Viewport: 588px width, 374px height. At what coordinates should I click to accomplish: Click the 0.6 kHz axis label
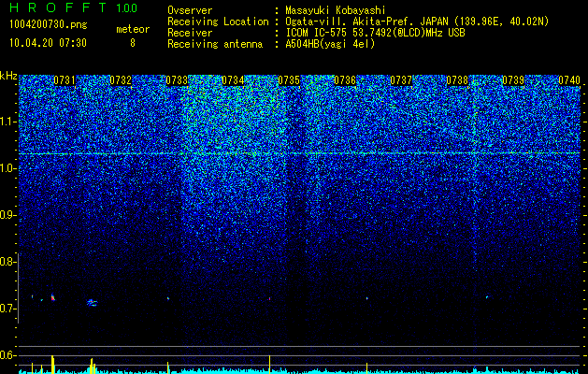7,355
